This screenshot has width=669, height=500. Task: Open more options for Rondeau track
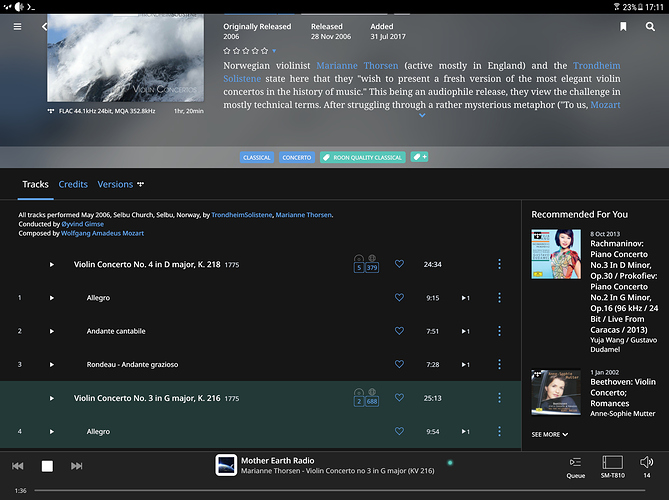point(499,364)
